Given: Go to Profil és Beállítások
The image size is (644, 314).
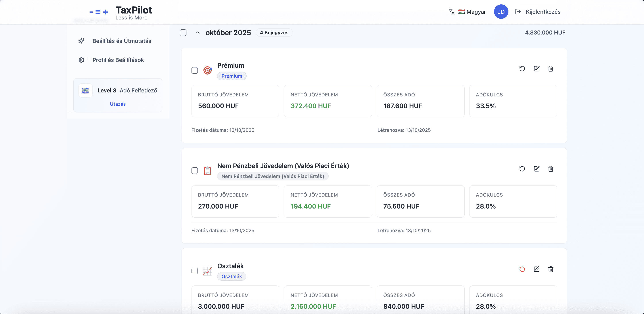Looking at the screenshot, I should tap(118, 60).
